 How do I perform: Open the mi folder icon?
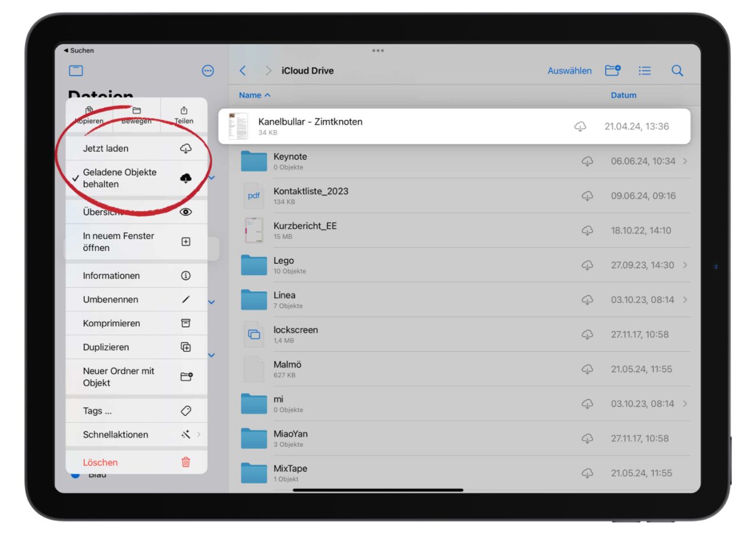click(x=254, y=403)
